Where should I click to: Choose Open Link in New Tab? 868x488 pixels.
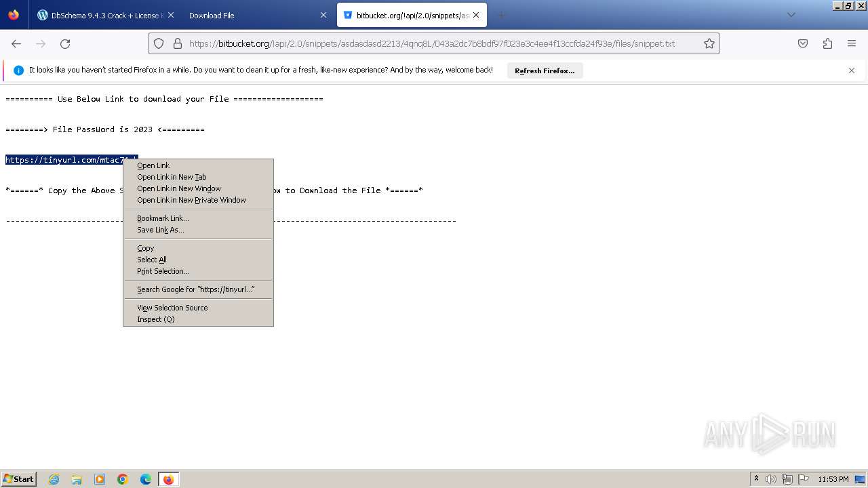coord(198,177)
